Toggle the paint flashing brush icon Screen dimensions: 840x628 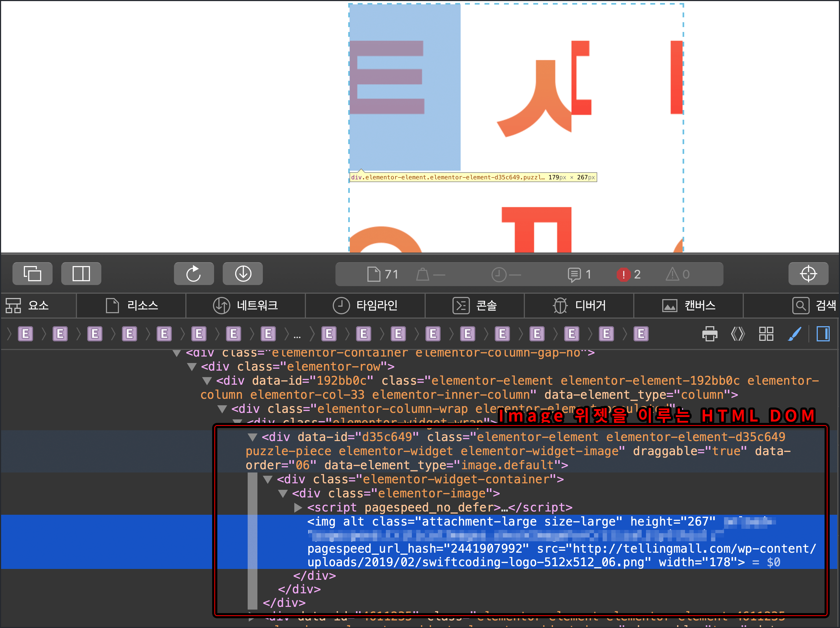click(794, 334)
